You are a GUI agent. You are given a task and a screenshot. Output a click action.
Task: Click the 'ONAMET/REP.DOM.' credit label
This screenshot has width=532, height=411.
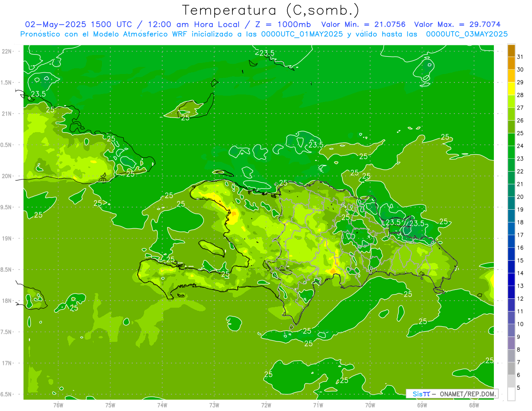coord(467,394)
